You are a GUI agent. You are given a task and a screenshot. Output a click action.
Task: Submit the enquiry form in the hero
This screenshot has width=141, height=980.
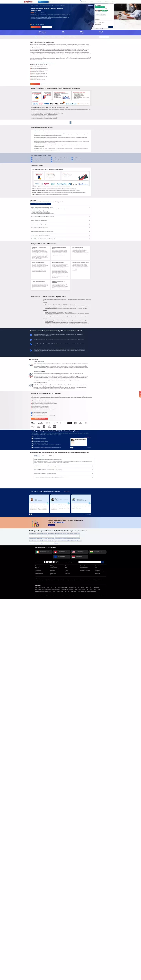[111, 27]
